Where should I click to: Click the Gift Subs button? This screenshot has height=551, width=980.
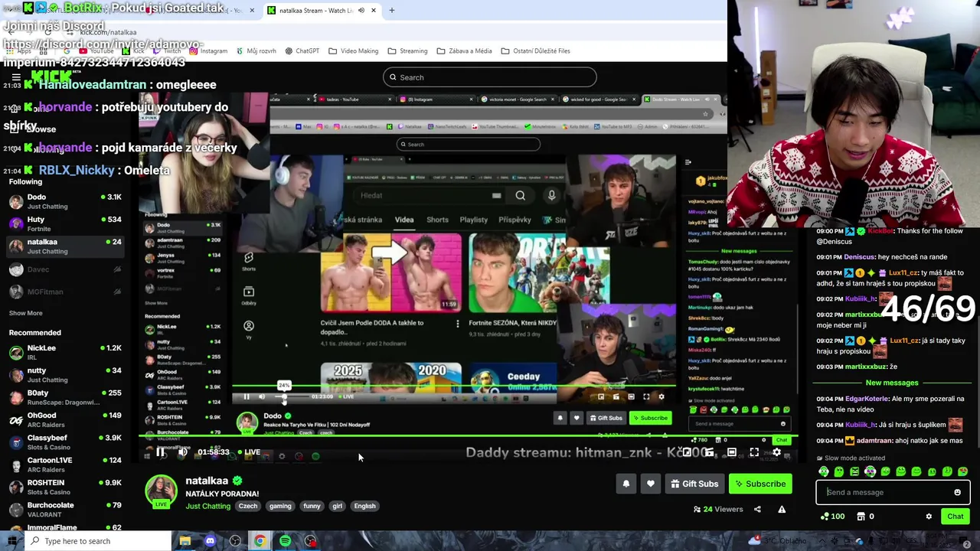(694, 484)
